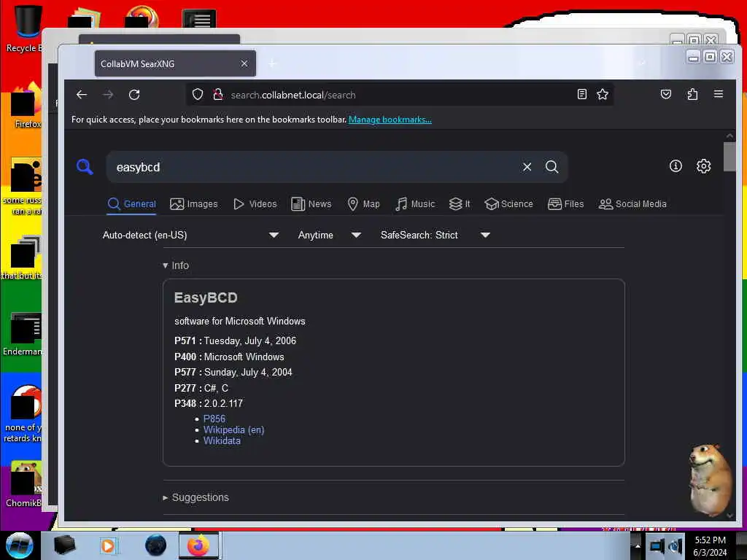
Task: Click the Manage bookmarks link
Action: coord(390,120)
